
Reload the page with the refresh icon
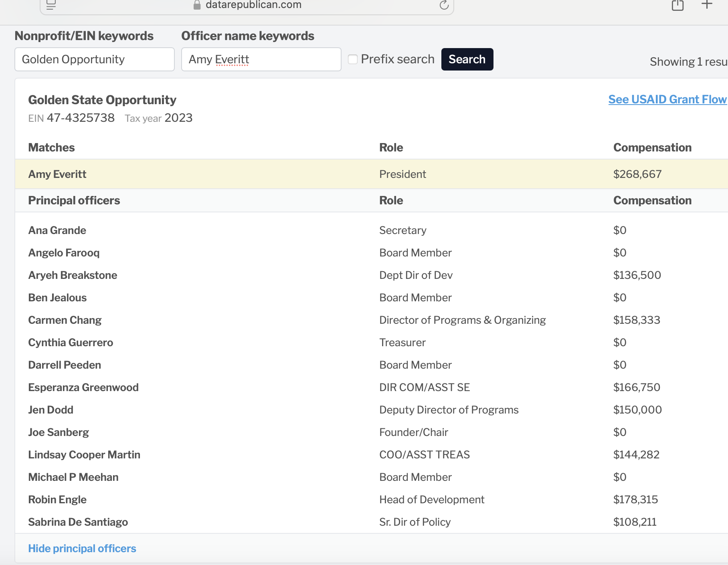(x=444, y=5)
